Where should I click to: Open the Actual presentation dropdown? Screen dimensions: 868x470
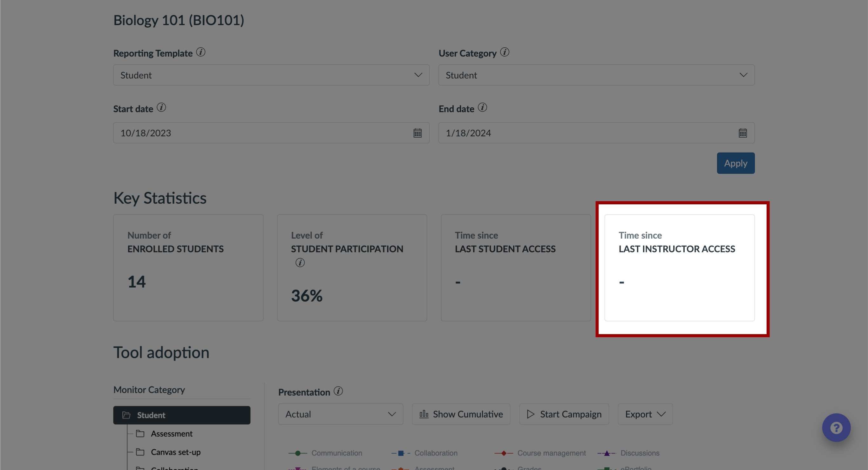click(341, 414)
